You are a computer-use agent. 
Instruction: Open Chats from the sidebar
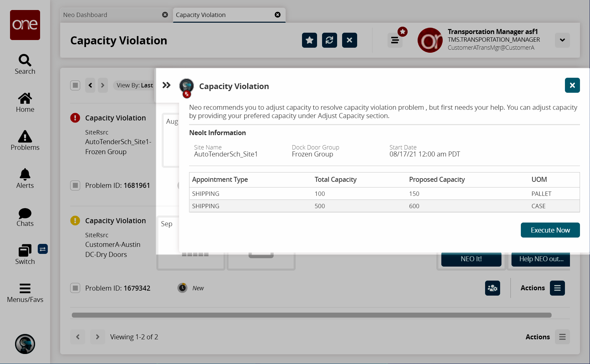click(25, 217)
